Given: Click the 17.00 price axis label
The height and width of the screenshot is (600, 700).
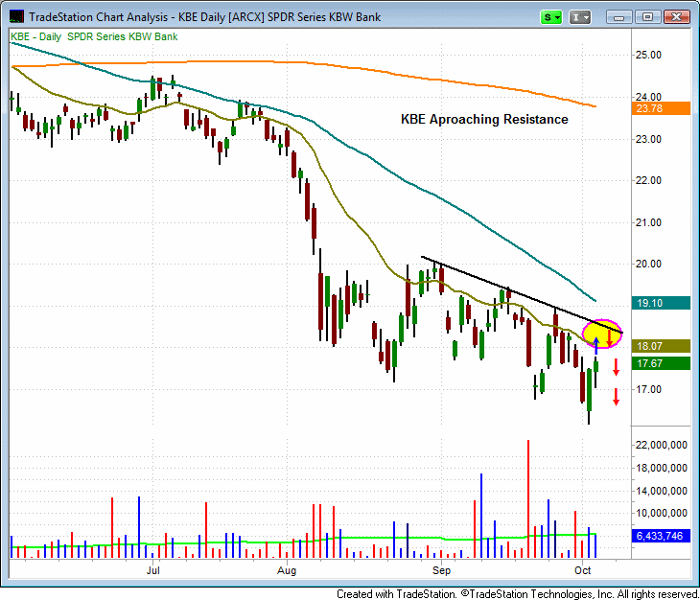Looking at the screenshot, I should (x=648, y=389).
